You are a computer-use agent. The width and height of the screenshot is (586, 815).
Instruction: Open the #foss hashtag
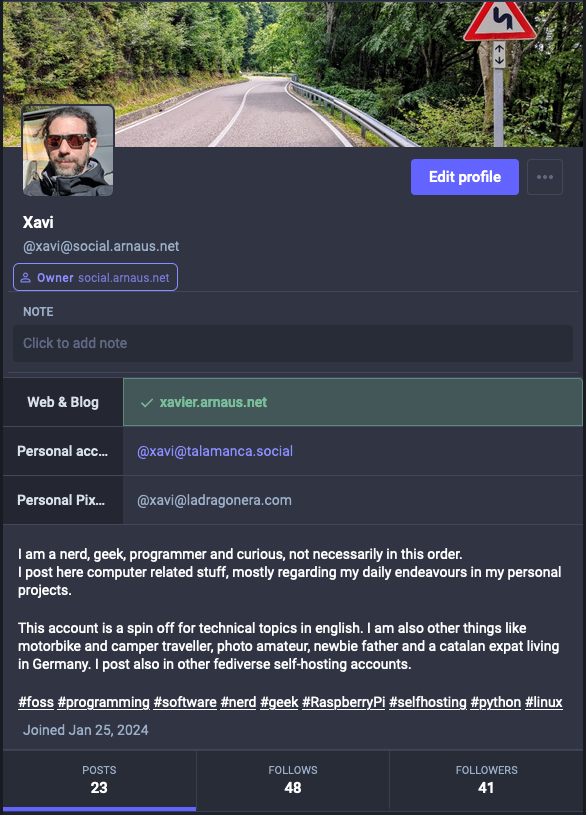coord(36,702)
